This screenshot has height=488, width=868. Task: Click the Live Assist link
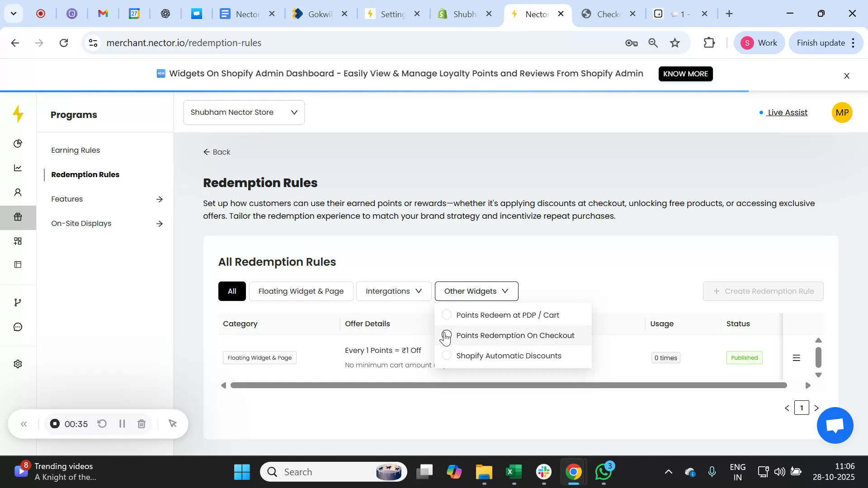coord(788,113)
